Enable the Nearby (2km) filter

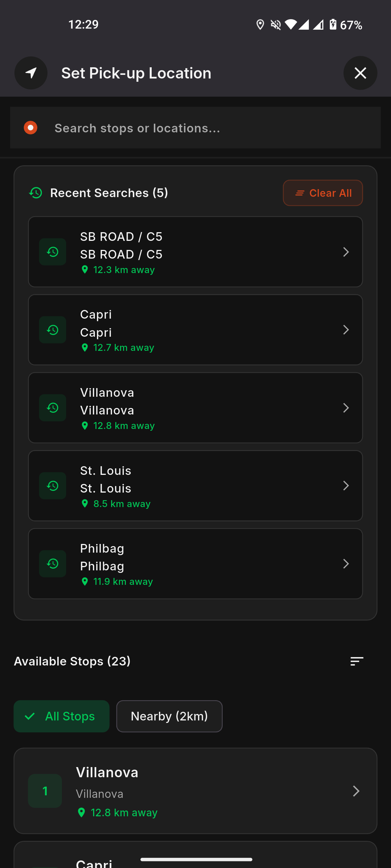pyautogui.click(x=169, y=716)
